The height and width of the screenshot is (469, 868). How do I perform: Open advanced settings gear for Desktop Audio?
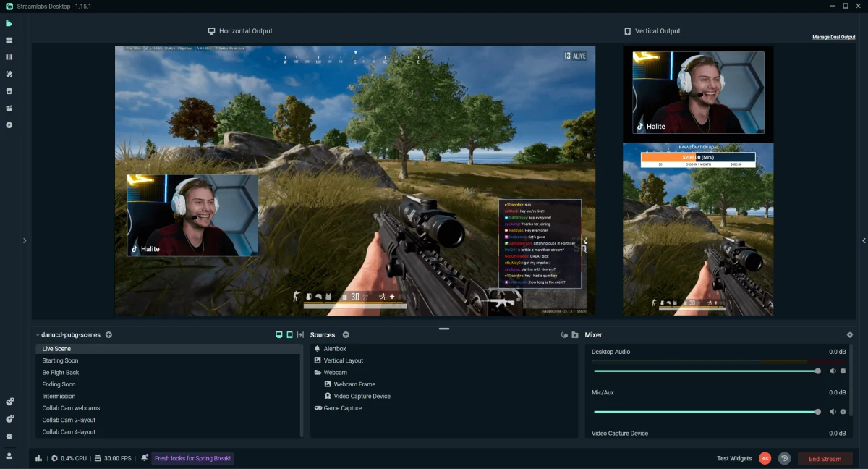(842, 371)
